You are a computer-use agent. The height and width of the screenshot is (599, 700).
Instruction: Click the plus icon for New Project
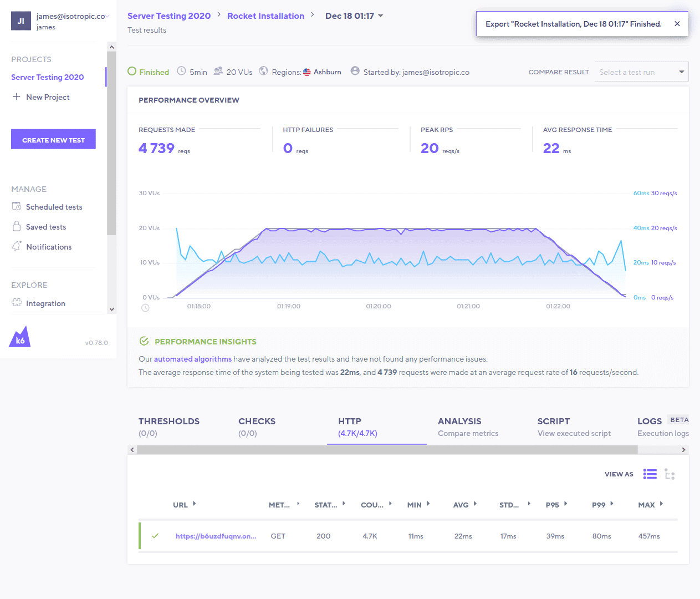(17, 97)
